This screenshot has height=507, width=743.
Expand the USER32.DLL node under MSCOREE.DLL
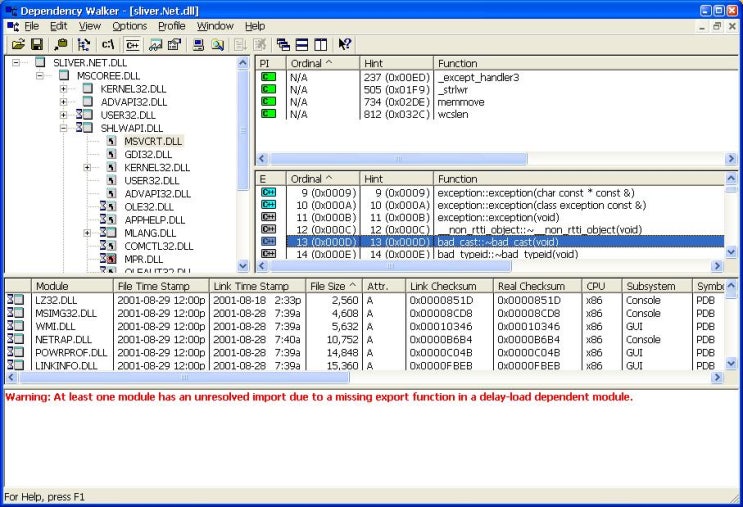pos(64,115)
